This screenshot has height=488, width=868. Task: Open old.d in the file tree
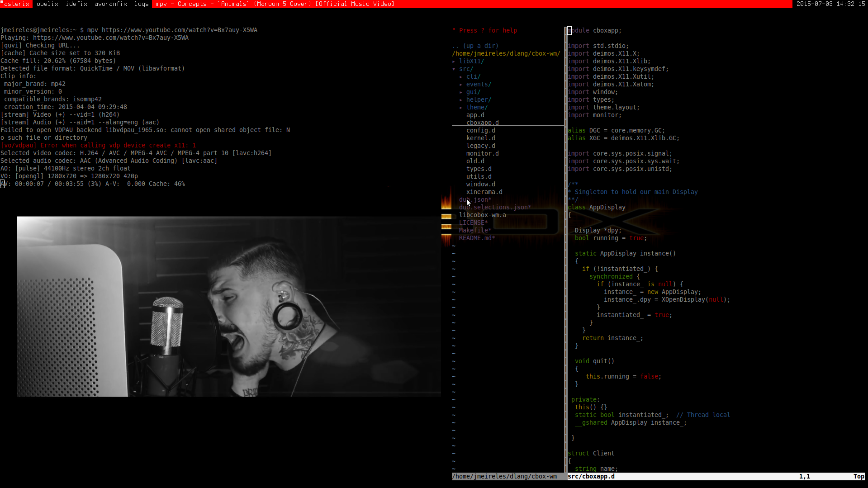tap(475, 161)
